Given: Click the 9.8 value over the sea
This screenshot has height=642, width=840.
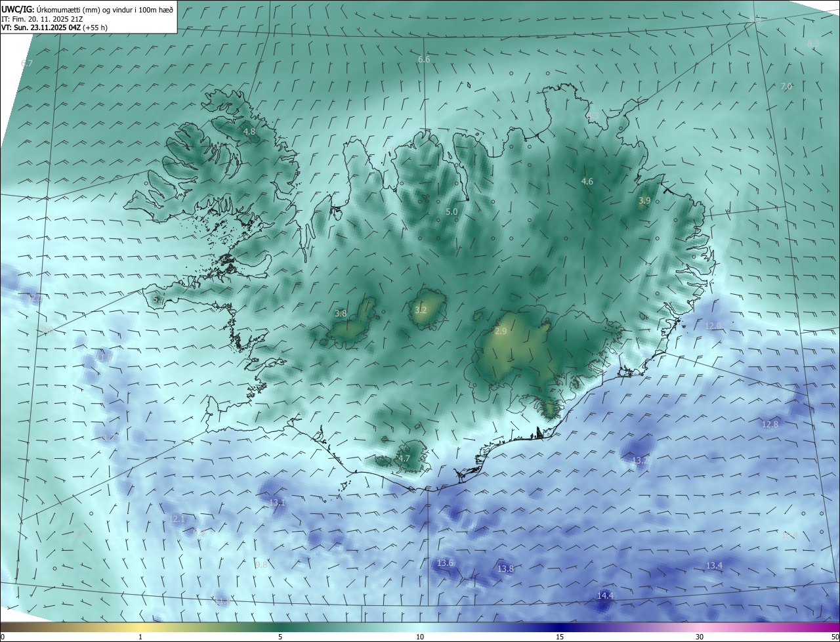Looking at the screenshot, I should [x=261, y=565].
